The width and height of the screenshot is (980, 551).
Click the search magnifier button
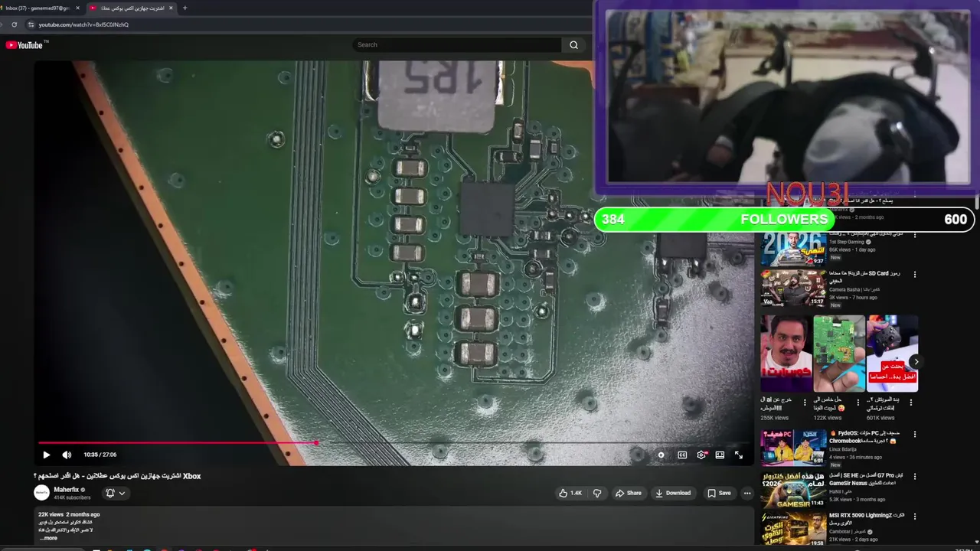click(573, 44)
